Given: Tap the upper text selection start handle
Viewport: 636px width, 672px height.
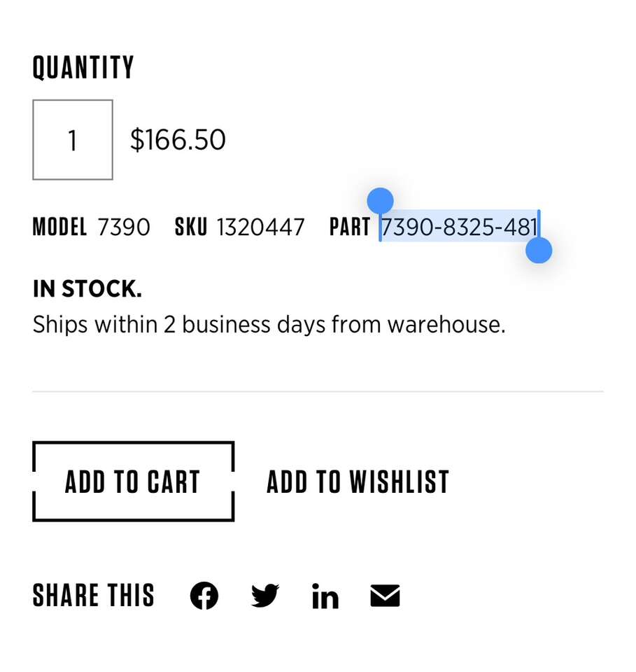Looking at the screenshot, I should point(380,202).
